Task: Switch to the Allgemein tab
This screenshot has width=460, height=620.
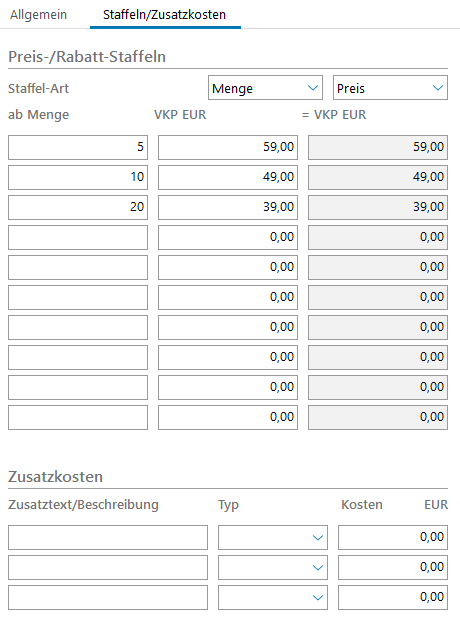Action: click(x=38, y=15)
